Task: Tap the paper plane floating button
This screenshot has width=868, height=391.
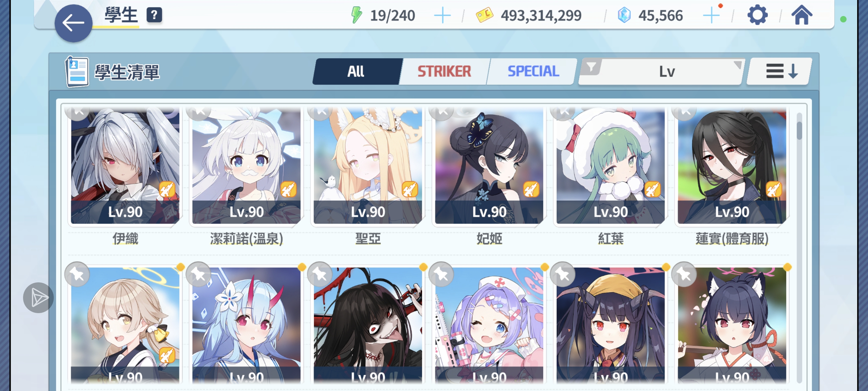Action: tap(39, 297)
